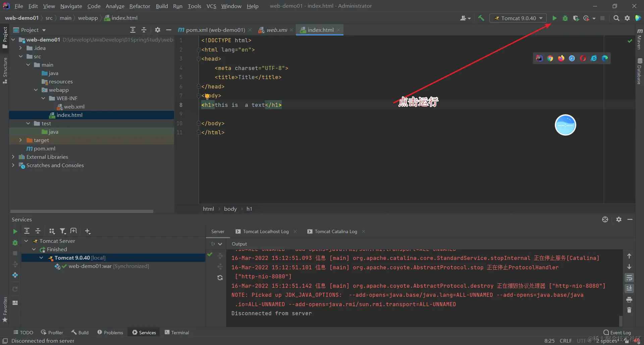Click the body breadcrumb below editor
Image resolution: width=644 pixels, height=345 pixels.
coord(230,209)
